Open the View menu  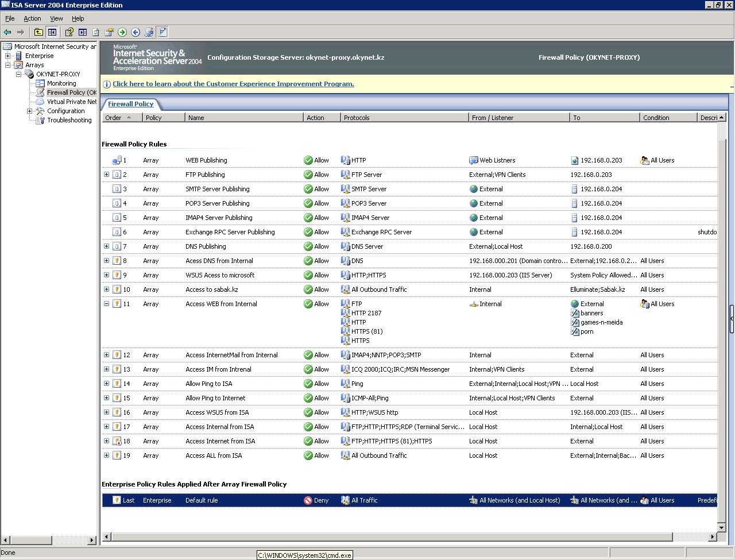(x=56, y=18)
